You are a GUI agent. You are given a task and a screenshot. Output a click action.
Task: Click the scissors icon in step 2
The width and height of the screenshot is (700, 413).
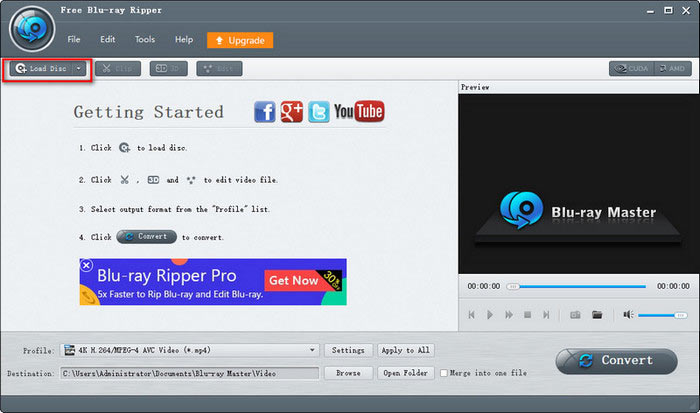pos(125,180)
